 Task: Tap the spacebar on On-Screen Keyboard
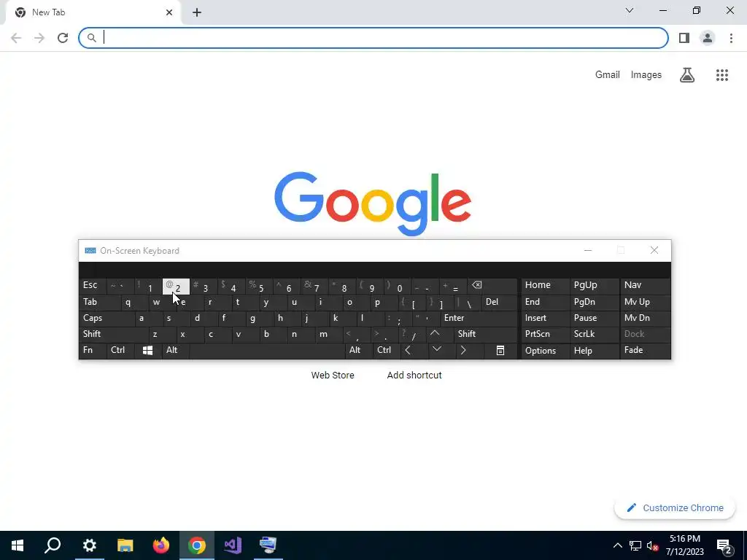coord(267,351)
